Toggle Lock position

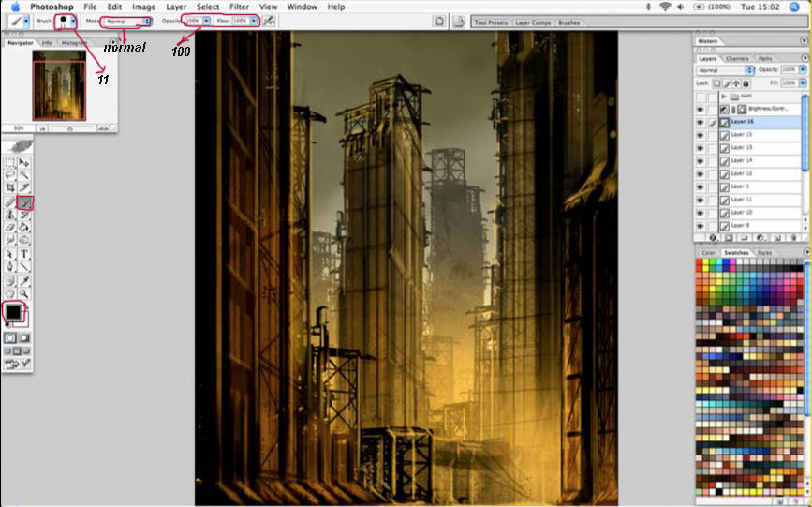pyautogui.click(x=736, y=83)
